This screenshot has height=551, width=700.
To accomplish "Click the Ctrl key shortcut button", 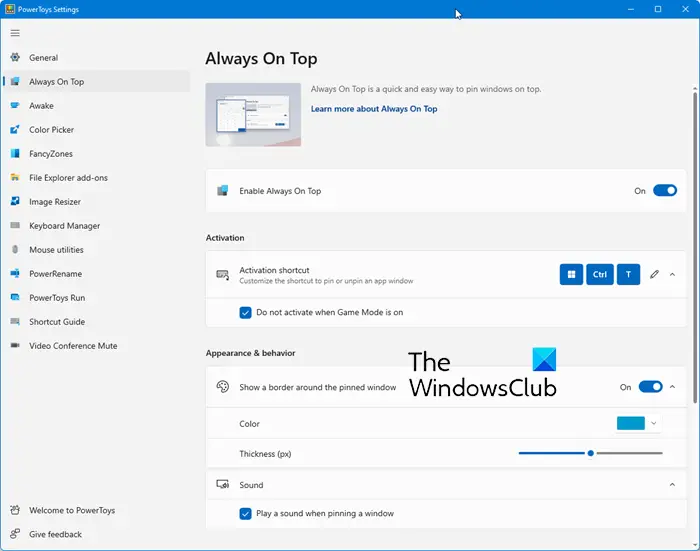I will pos(600,274).
